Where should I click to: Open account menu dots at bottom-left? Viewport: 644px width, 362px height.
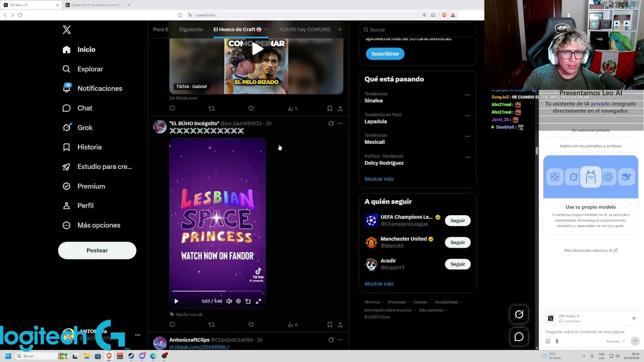(x=137, y=335)
